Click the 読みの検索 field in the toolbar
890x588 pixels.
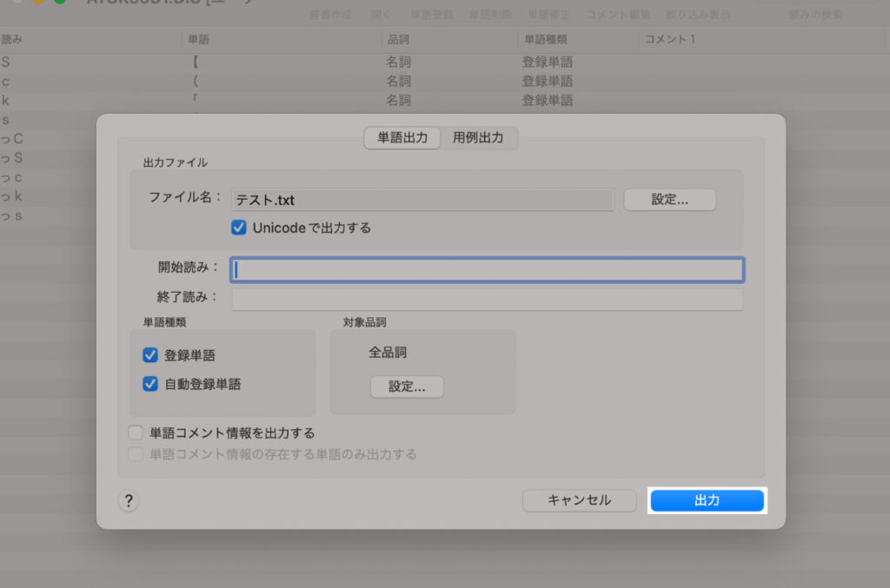[815, 15]
